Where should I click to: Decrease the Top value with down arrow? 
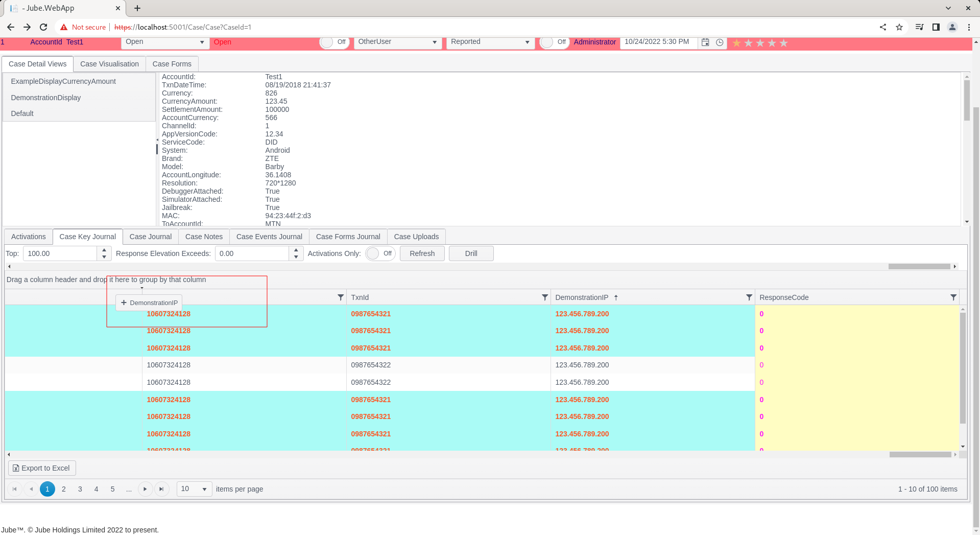click(x=104, y=257)
